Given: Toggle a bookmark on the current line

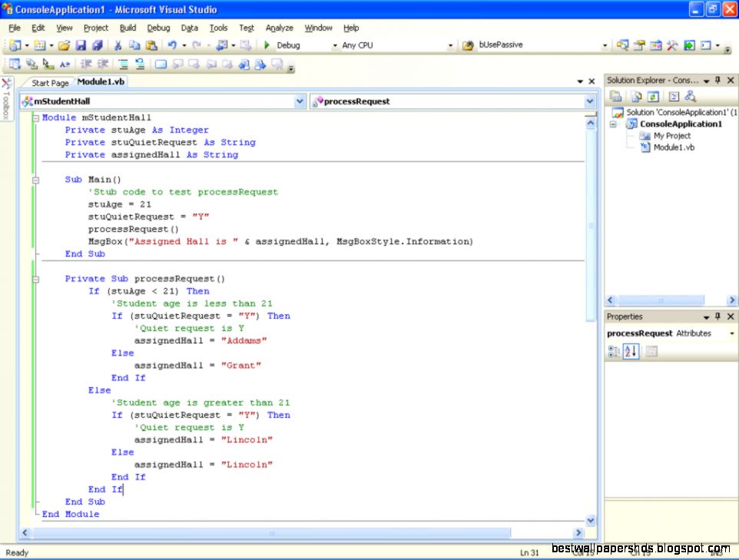Looking at the screenshot, I should pos(161,64).
